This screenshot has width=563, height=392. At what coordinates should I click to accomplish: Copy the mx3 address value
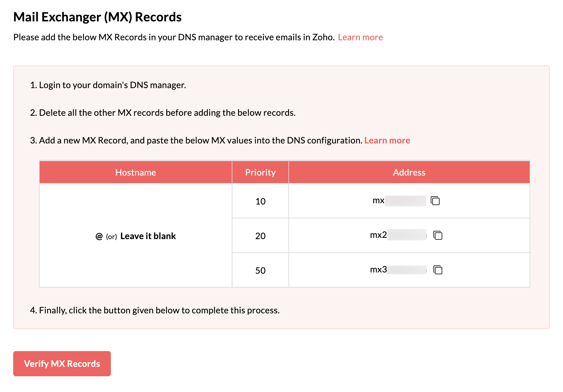[x=438, y=270]
